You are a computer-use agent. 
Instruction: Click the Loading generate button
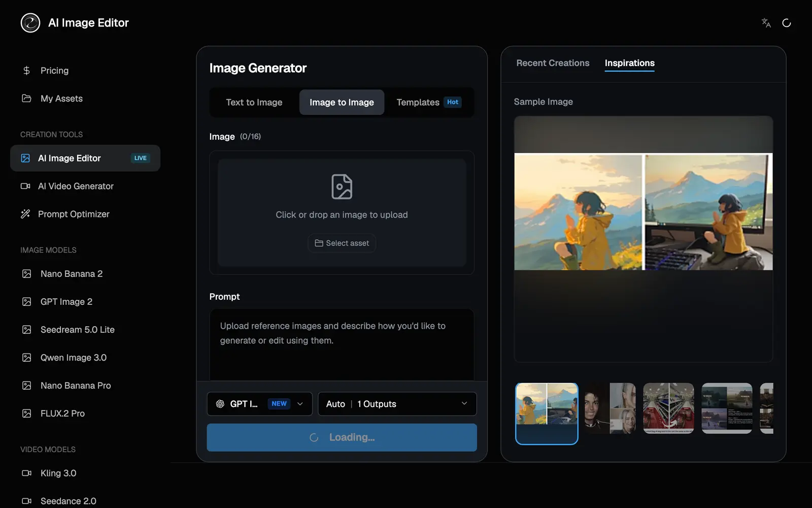click(342, 437)
